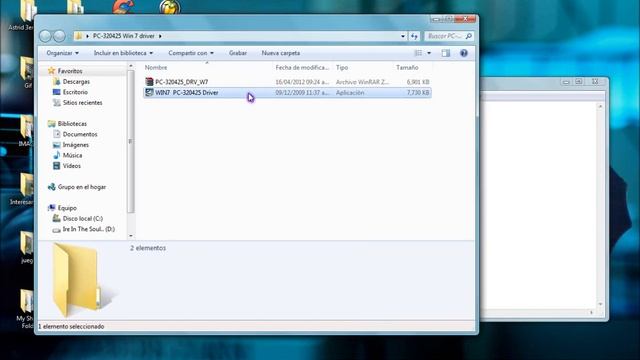
Task: Select the file named WIN7 PC-320425 Driver
Action: coord(187,93)
